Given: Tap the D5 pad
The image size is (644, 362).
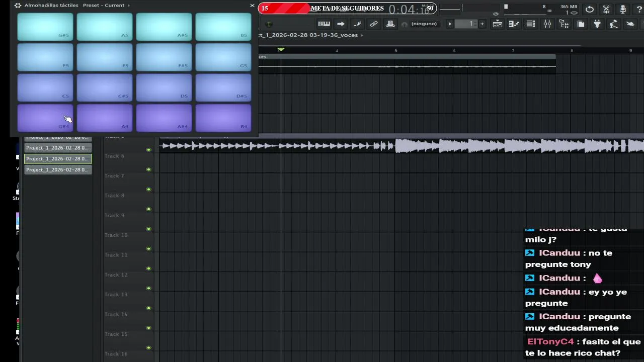Looking at the screenshot, I should point(164,87).
